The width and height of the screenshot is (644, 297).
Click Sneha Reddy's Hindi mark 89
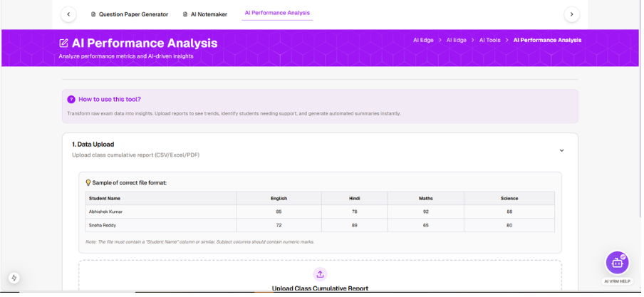tap(355, 226)
